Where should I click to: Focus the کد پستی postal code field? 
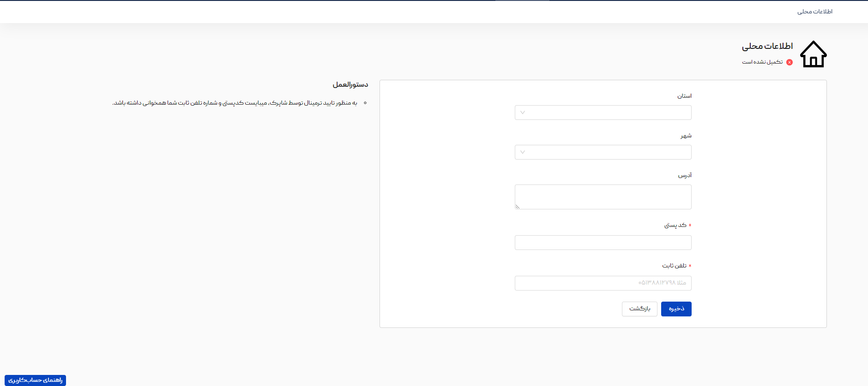(603, 243)
